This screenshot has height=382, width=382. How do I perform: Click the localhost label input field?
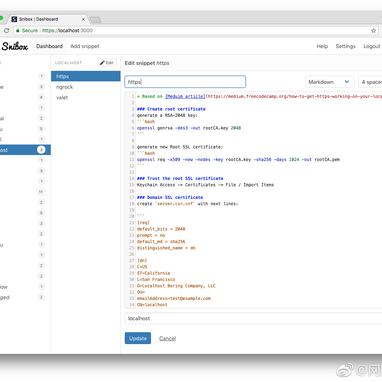point(253,318)
